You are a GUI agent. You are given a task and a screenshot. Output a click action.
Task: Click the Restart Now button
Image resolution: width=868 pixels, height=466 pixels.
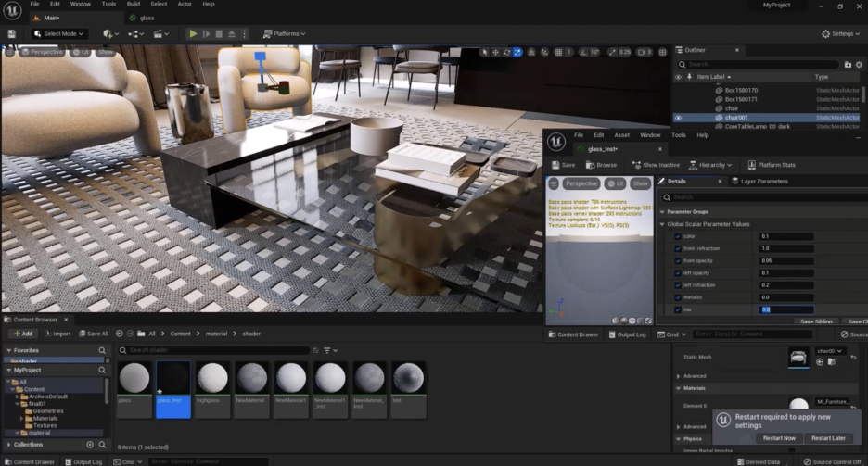coord(779,438)
